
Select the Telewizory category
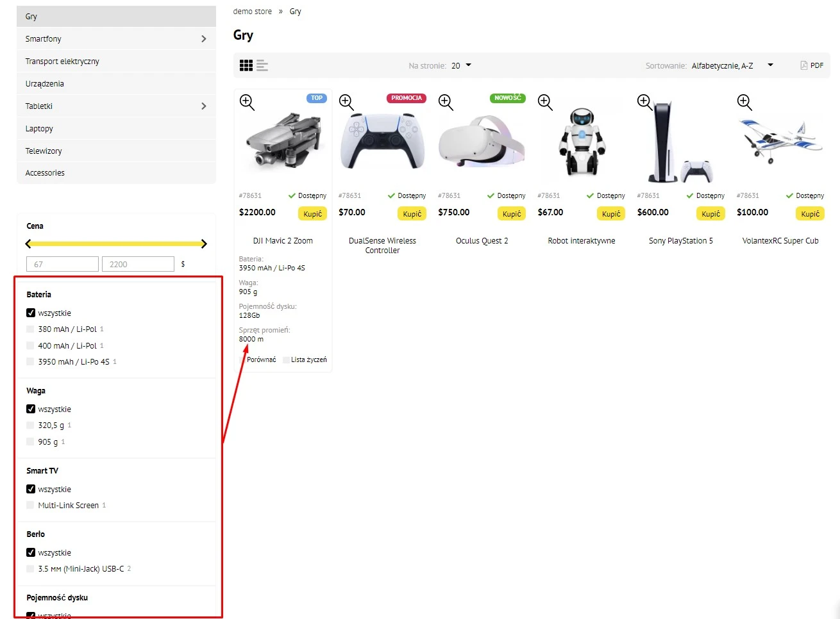coord(44,151)
